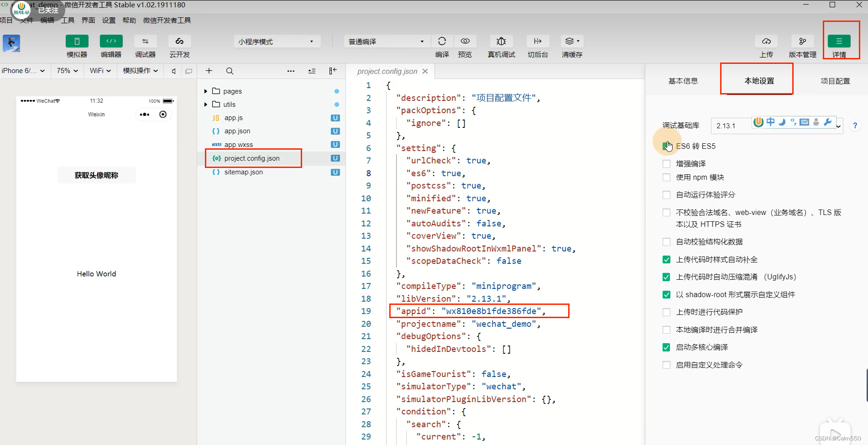The image size is (868, 445).
Task: Open the 工具 menu
Action: point(68,21)
